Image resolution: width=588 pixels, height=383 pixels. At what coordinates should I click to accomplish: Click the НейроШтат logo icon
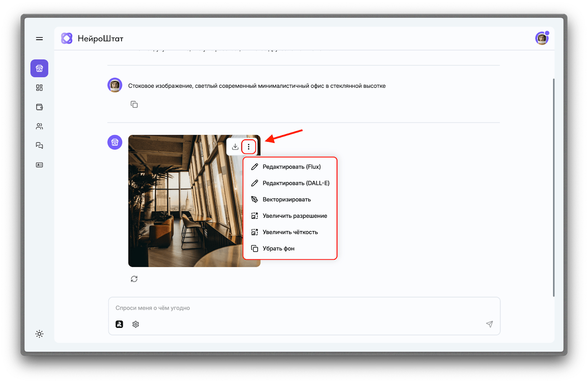tap(67, 38)
